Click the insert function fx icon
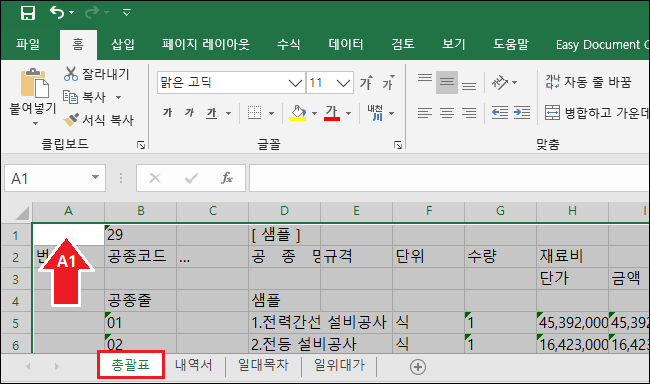Viewport: 650px width, 384px height. point(227,178)
